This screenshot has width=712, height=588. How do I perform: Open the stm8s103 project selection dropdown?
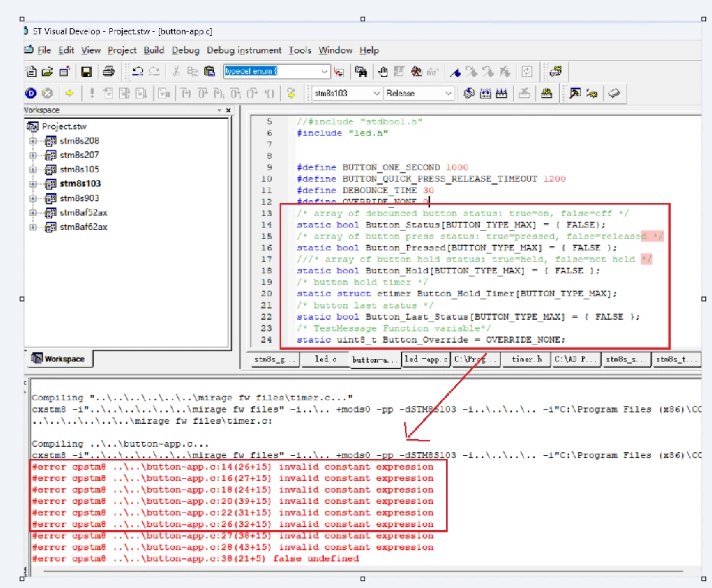[x=377, y=93]
